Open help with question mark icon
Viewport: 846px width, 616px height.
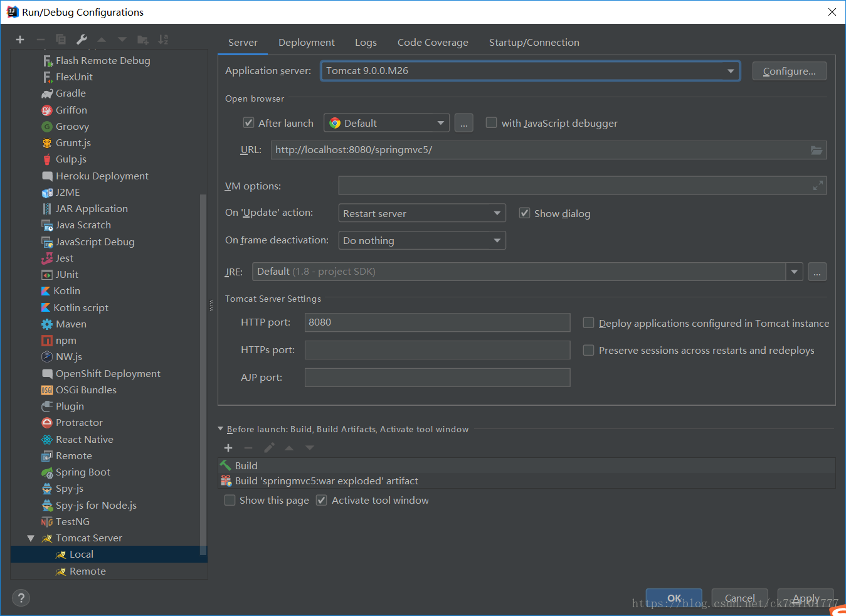click(21, 598)
